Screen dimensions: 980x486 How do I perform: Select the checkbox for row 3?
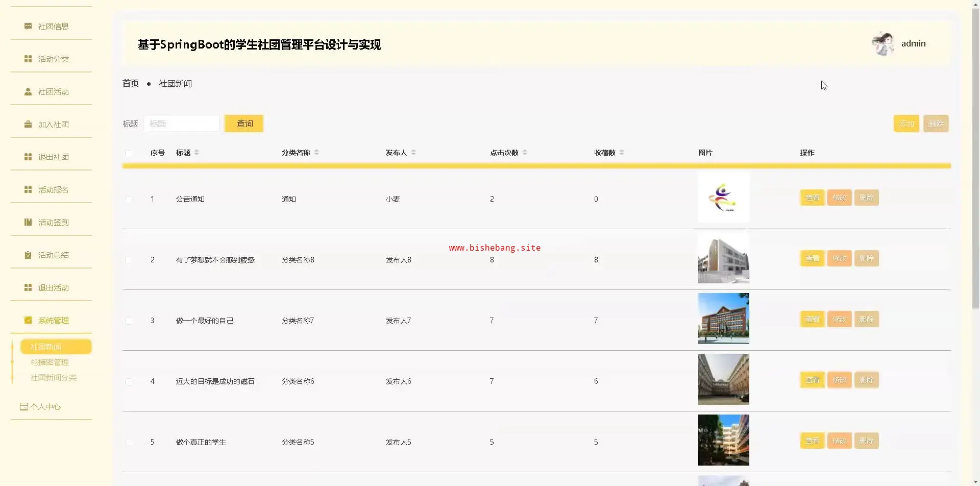pyautogui.click(x=129, y=321)
